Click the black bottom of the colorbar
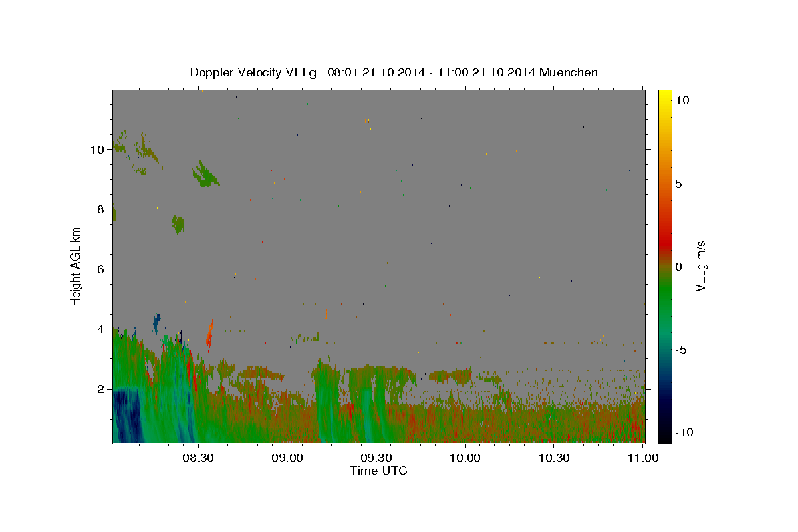This screenshot has height=532, width=798. coord(664,436)
